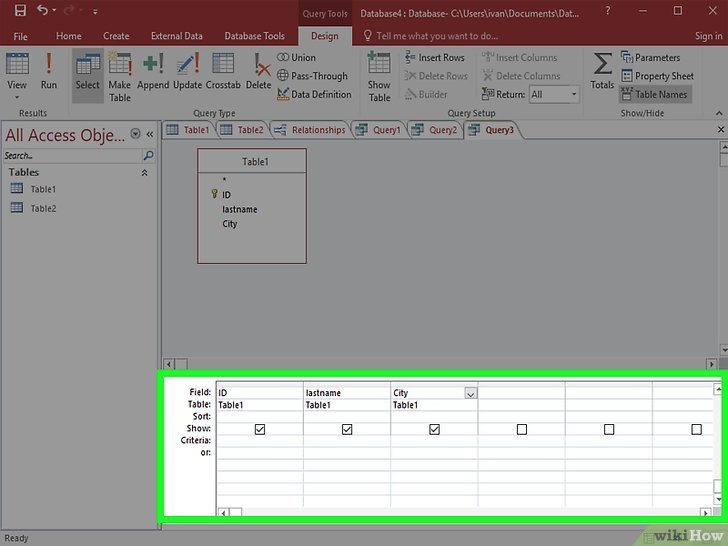Screen dimensions: 728x546
Task: Pick the Crosstab query type
Action: pyautogui.click(x=223, y=71)
